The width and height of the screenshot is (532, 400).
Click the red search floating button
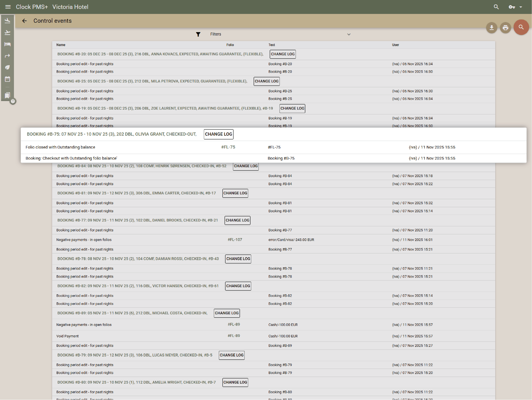(521, 27)
